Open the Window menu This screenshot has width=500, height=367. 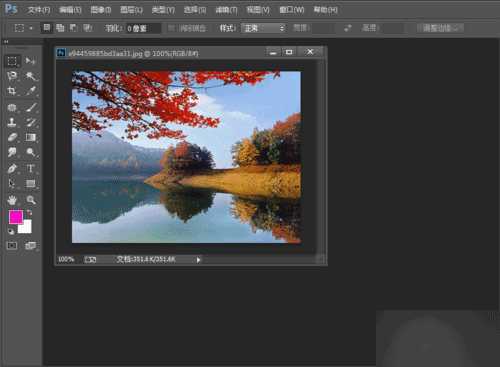[292, 10]
